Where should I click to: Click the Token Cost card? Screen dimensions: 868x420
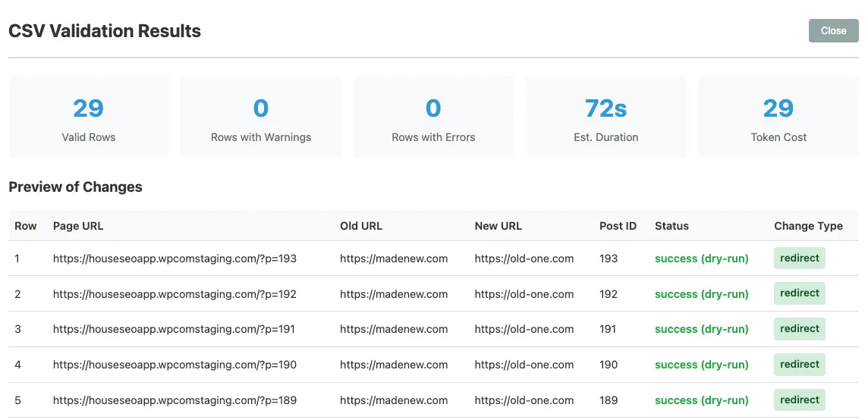coord(778,117)
